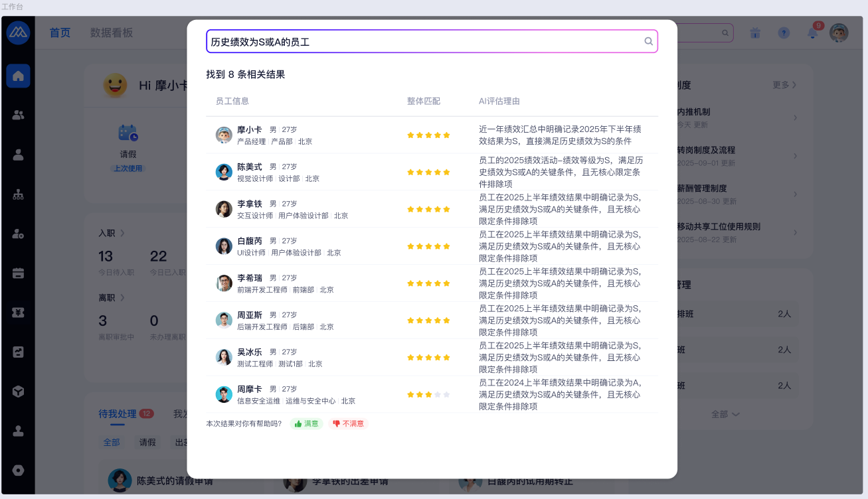The width and height of the screenshot is (868, 499).
Task: Open the cube icon in left sidebar
Action: click(18, 392)
